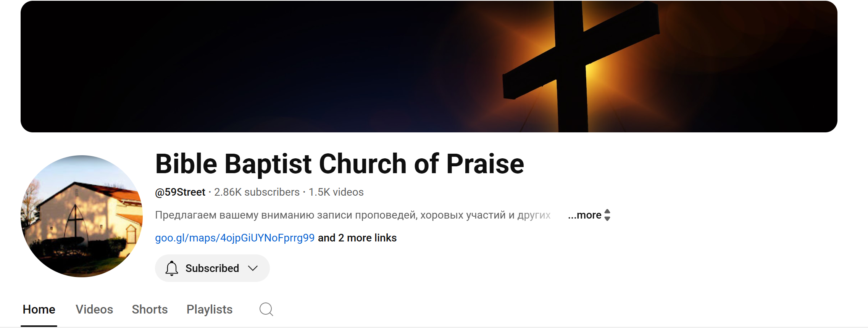Click the Subscribed button
This screenshot has height=333, width=868.
212,268
